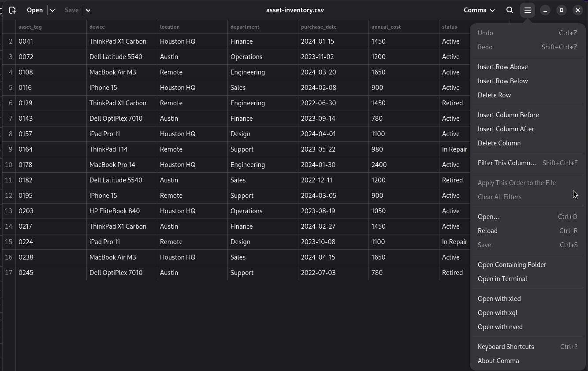Select asset tag 0195 cell

(x=51, y=196)
